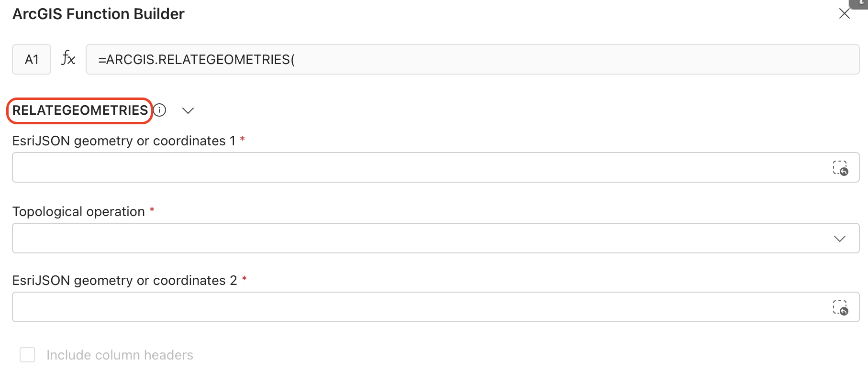Viewport: 868px width, 371px height.
Task: Select the A1 cell reference box
Action: click(x=32, y=60)
